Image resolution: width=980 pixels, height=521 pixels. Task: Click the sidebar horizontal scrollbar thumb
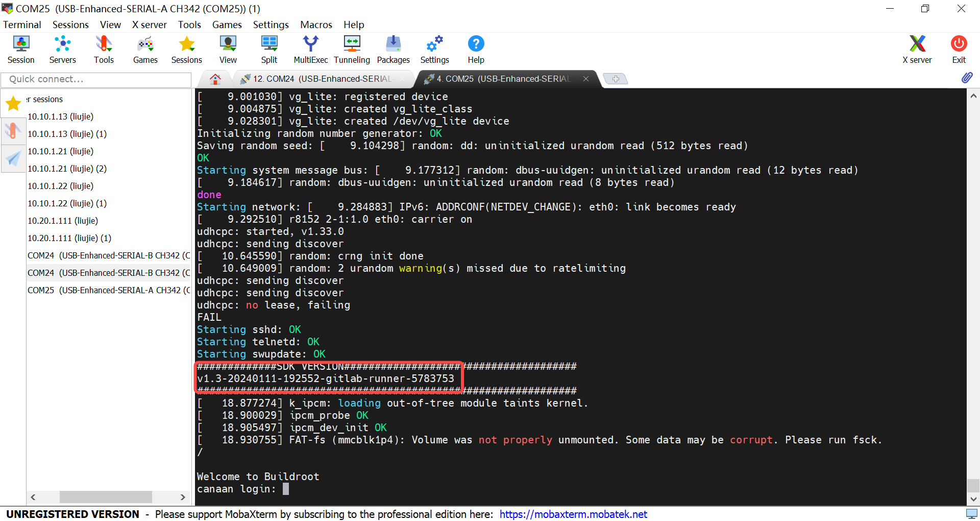point(106,497)
